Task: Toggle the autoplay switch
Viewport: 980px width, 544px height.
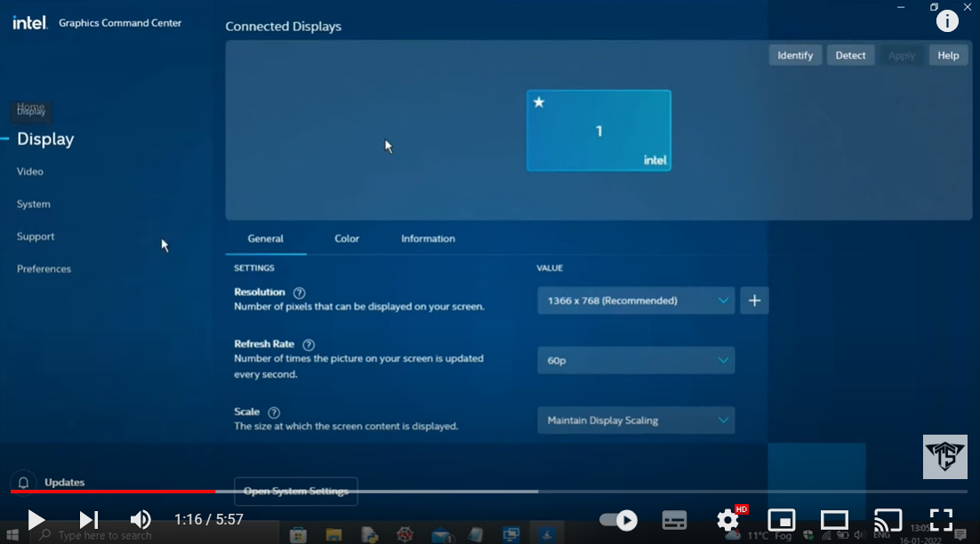Action: tap(618, 519)
